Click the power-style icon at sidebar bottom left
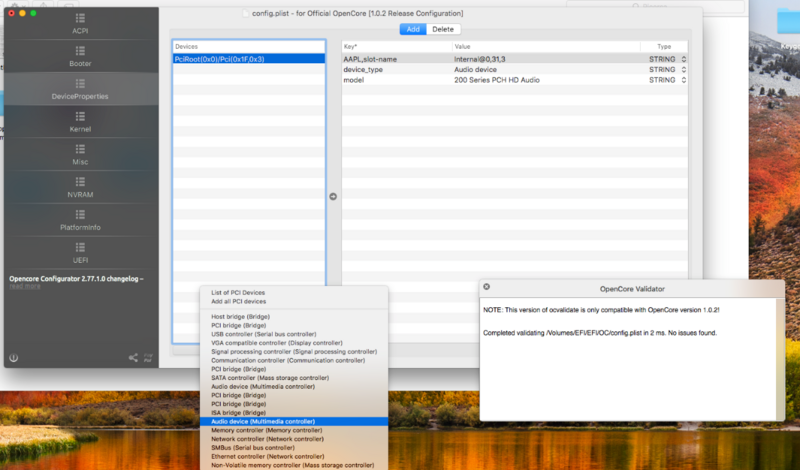800x470 pixels. [14, 357]
